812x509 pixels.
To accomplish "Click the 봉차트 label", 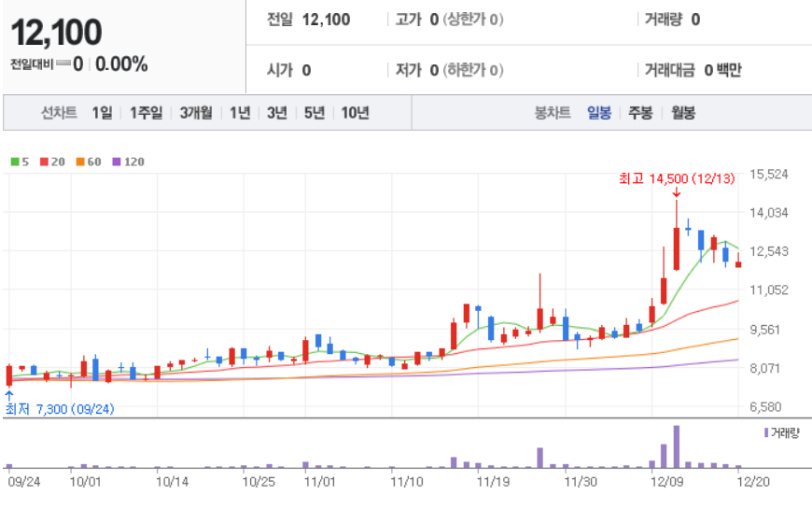I will tap(553, 112).
